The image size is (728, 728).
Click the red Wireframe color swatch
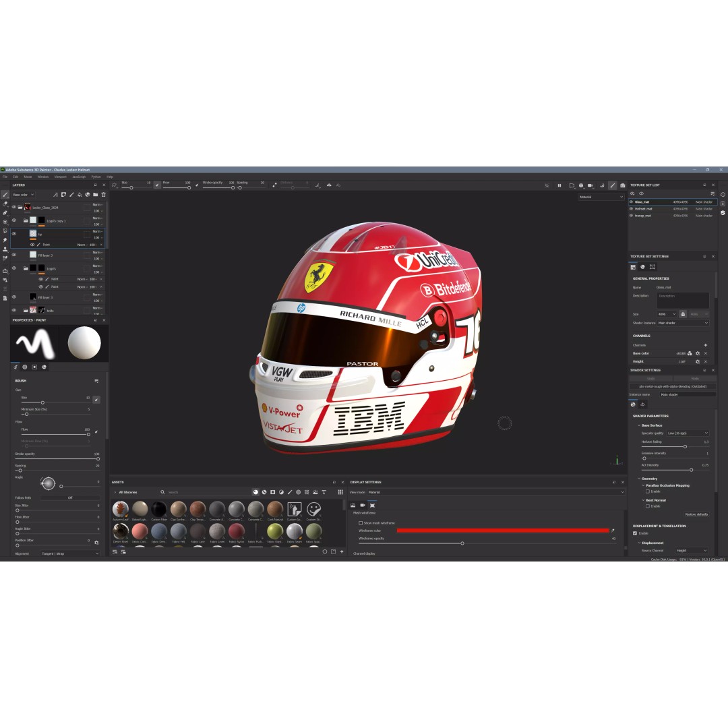502,530
